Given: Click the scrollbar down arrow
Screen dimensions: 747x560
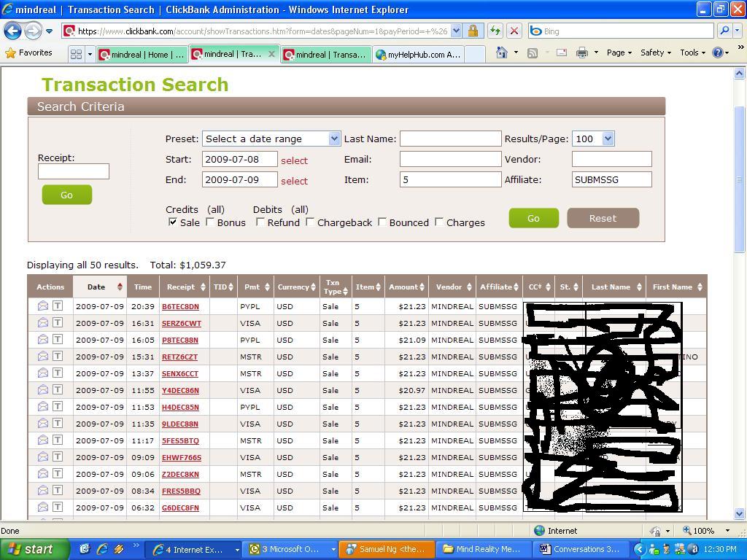Looking at the screenshot, I should point(739,513).
